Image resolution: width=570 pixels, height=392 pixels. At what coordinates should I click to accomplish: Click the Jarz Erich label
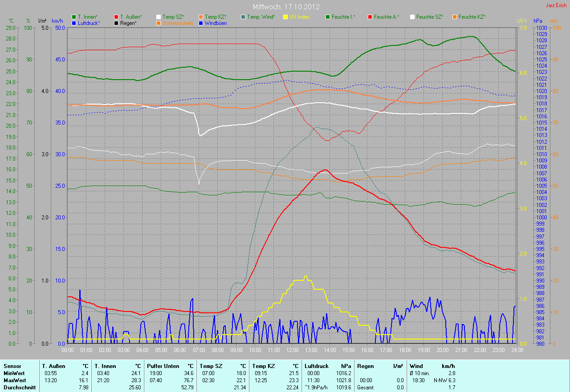click(556, 5)
